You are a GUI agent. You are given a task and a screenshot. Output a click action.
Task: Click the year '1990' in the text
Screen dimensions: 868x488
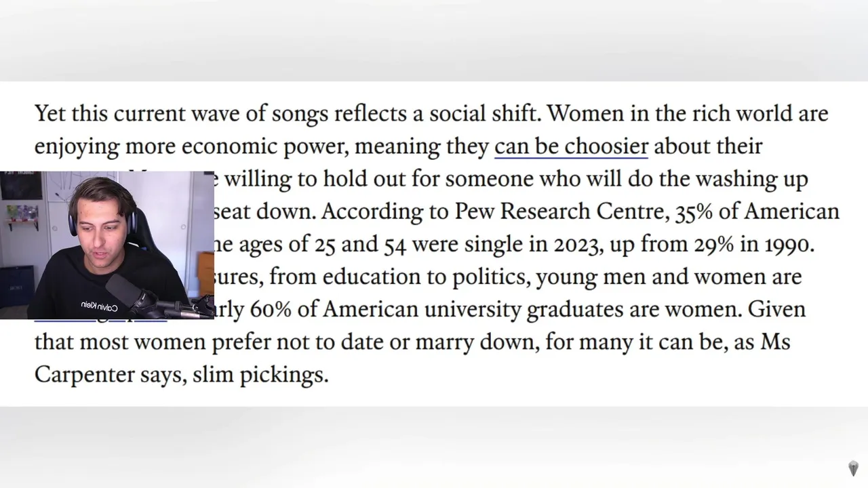[788, 244]
